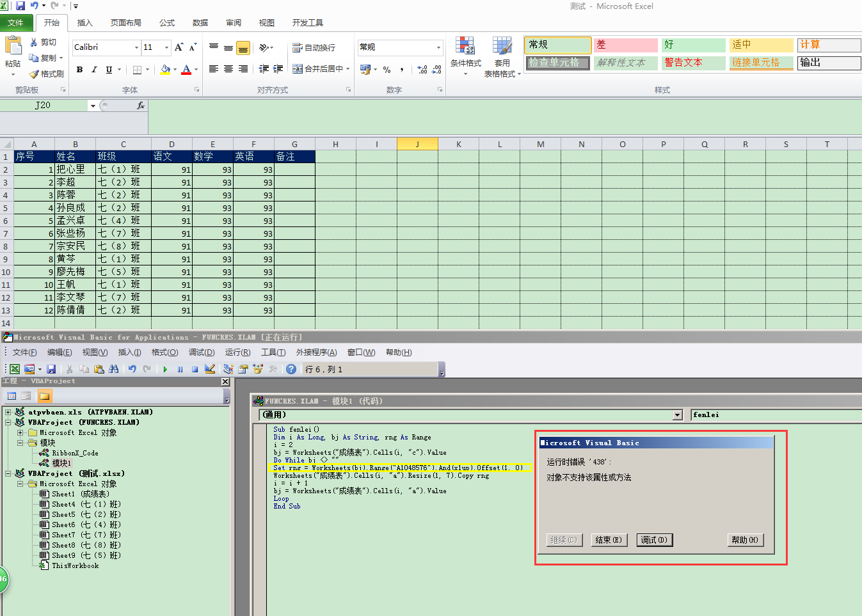Open the Name Box J20 dropdown arrow
The image size is (862, 616).
coord(93,106)
